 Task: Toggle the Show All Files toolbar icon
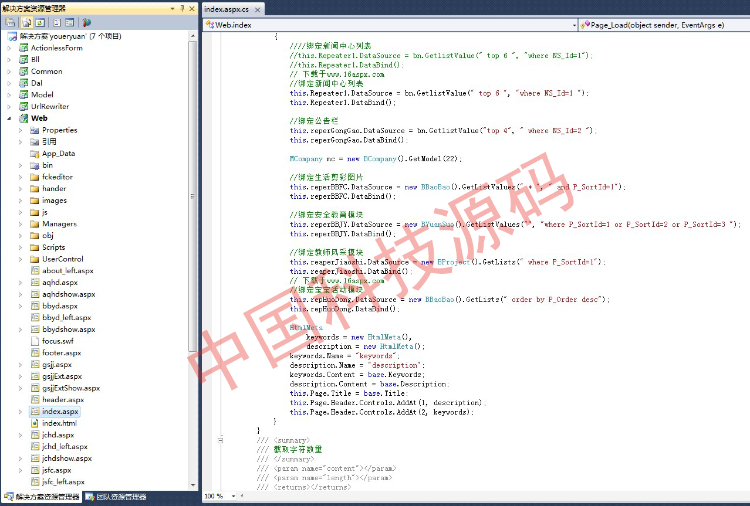(x=27, y=22)
